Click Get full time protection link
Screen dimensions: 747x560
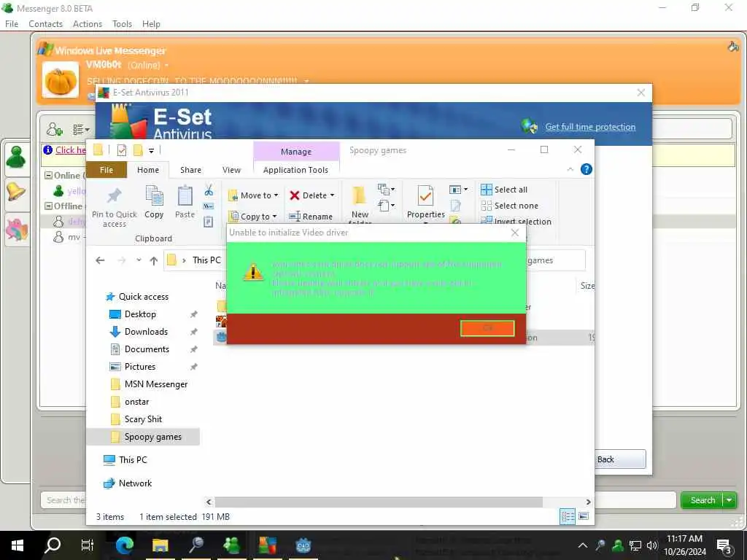pyautogui.click(x=590, y=127)
